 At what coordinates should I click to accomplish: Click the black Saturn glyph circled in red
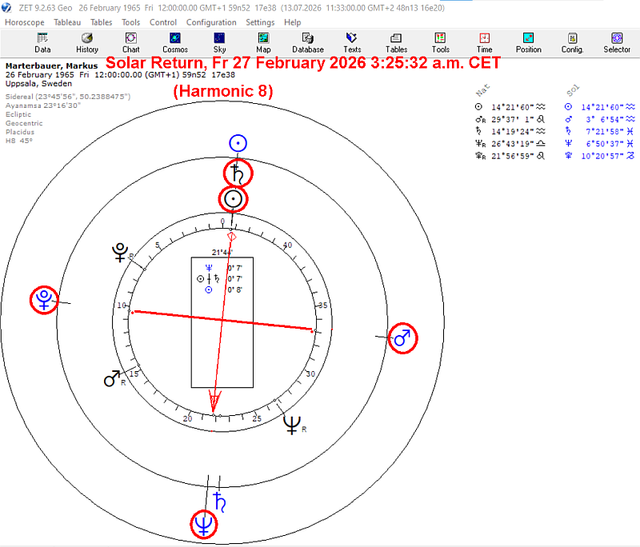click(x=238, y=173)
